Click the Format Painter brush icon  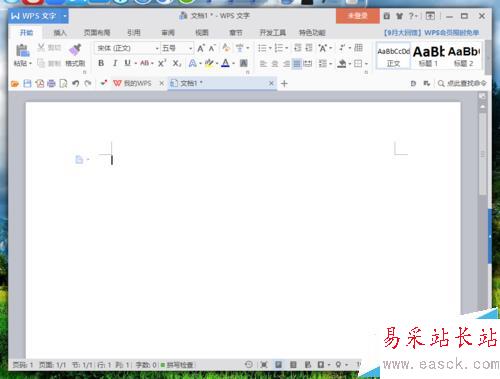pyautogui.click(x=75, y=49)
